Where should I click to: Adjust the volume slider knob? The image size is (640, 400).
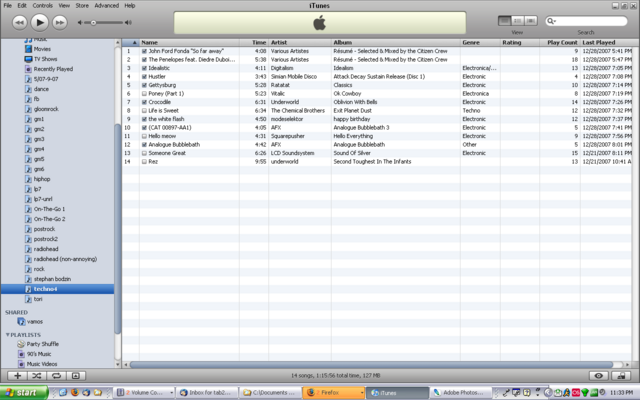pos(93,23)
